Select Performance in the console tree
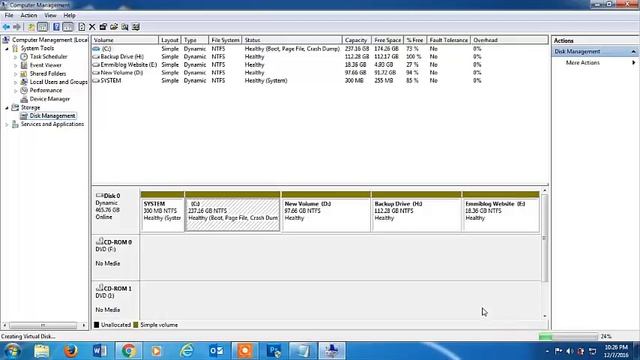Image resolution: width=640 pixels, height=360 pixels. pyautogui.click(x=46, y=90)
